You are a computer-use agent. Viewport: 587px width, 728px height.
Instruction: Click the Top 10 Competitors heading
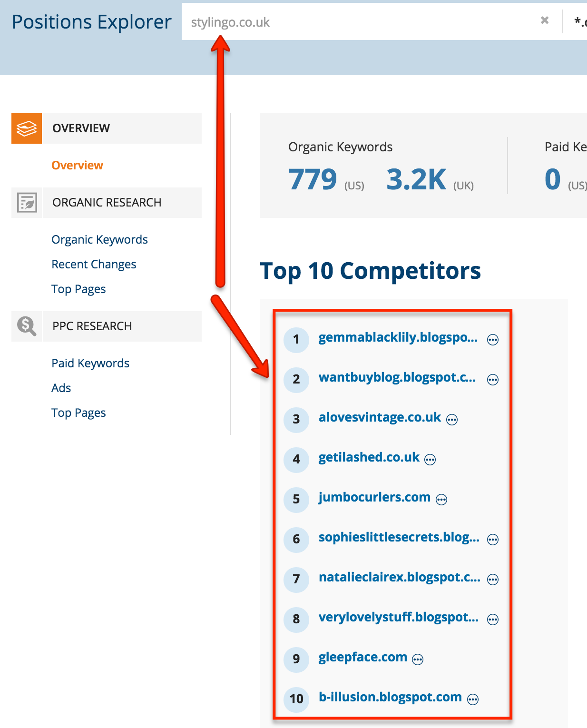click(x=371, y=271)
